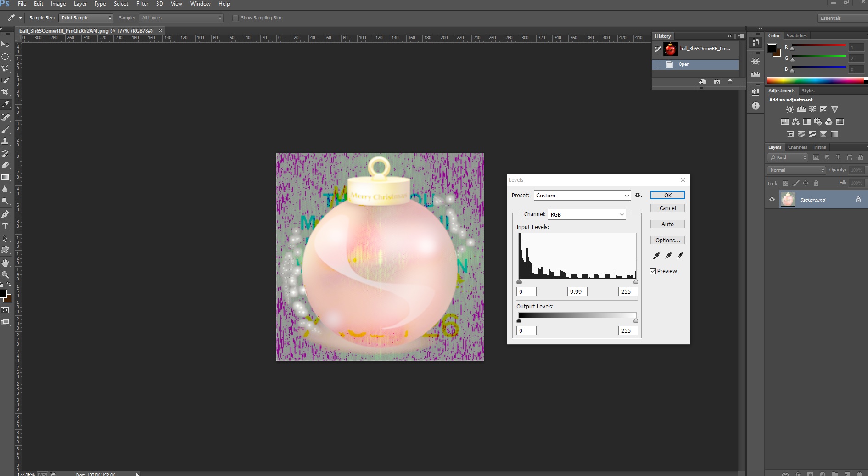The height and width of the screenshot is (476, 868).
Task: Select the Pen tool
Action: point(6,214)
